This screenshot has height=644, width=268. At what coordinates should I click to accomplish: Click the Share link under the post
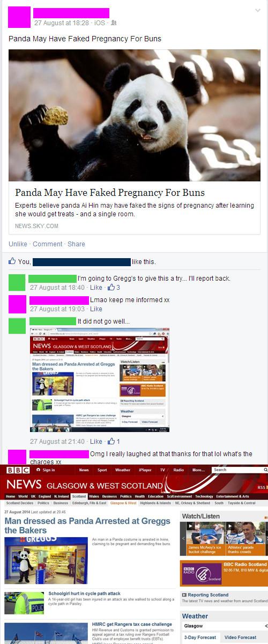coord(76,244)
